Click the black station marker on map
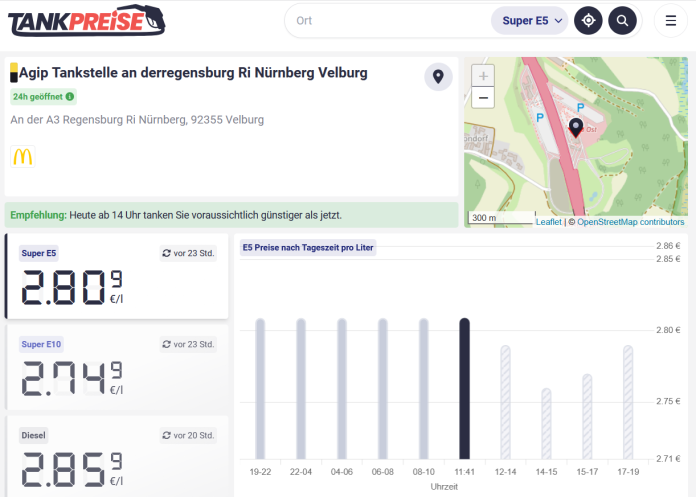Viewport: 696px width, 497px height. tap(576, 128)
